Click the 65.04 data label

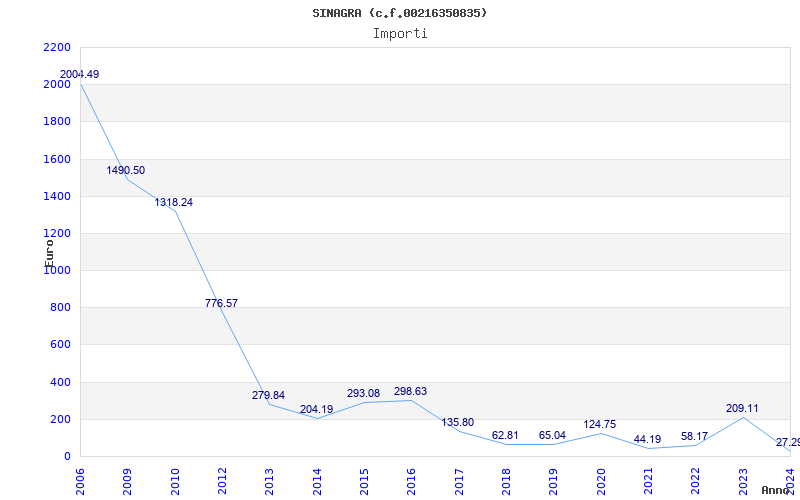tap(553, 436)
